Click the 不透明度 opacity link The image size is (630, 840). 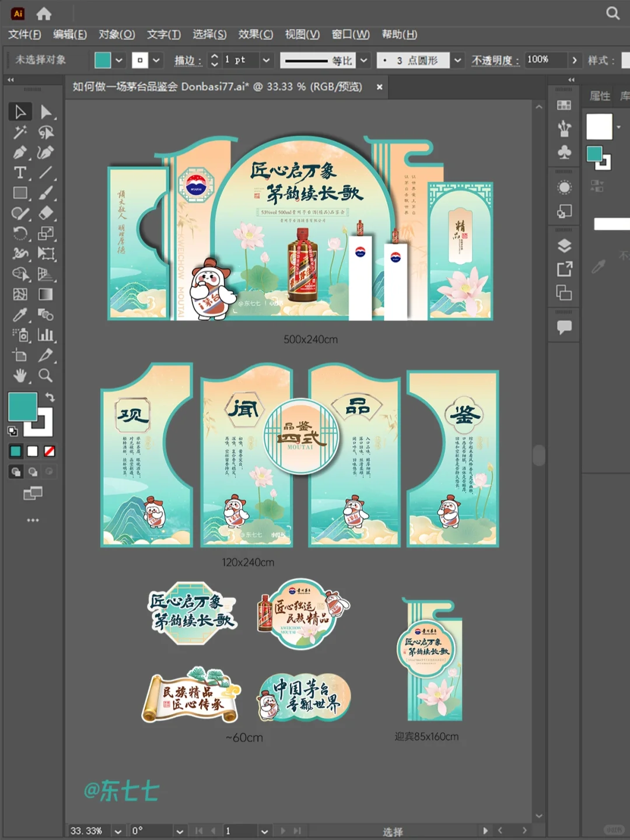(x=495, y=60)
